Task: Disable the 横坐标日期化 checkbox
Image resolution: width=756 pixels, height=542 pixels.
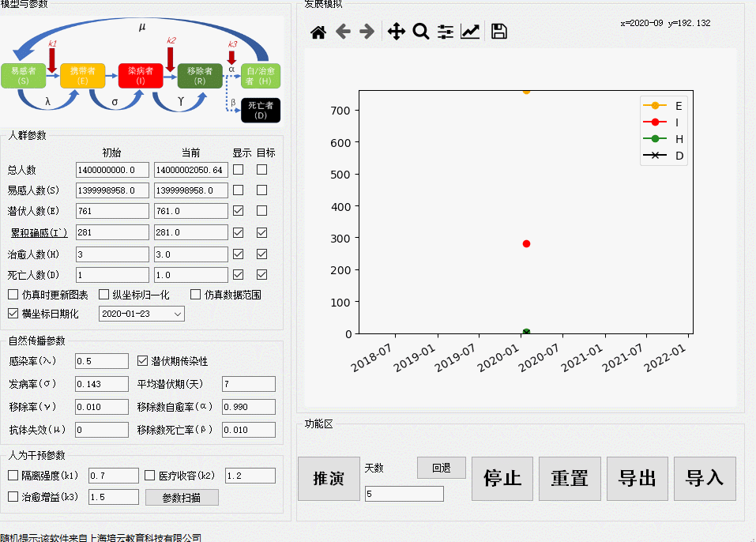Action: 13,314
